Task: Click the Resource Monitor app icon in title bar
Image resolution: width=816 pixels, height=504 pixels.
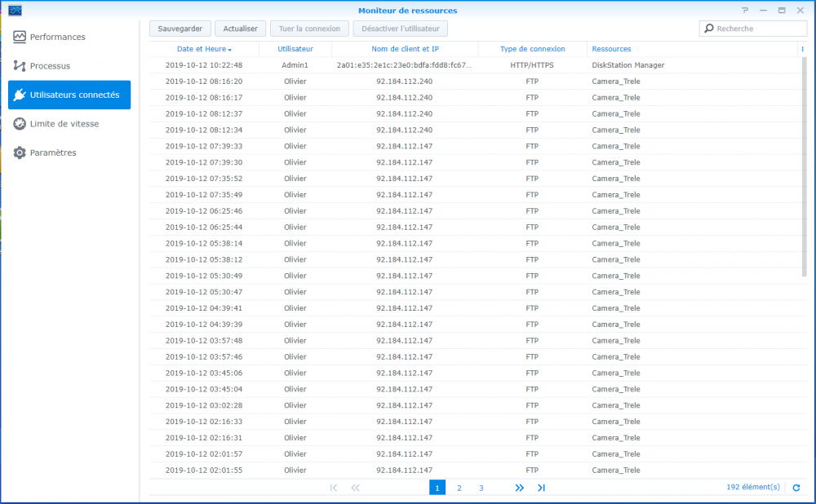Action: tap(15, 11)
